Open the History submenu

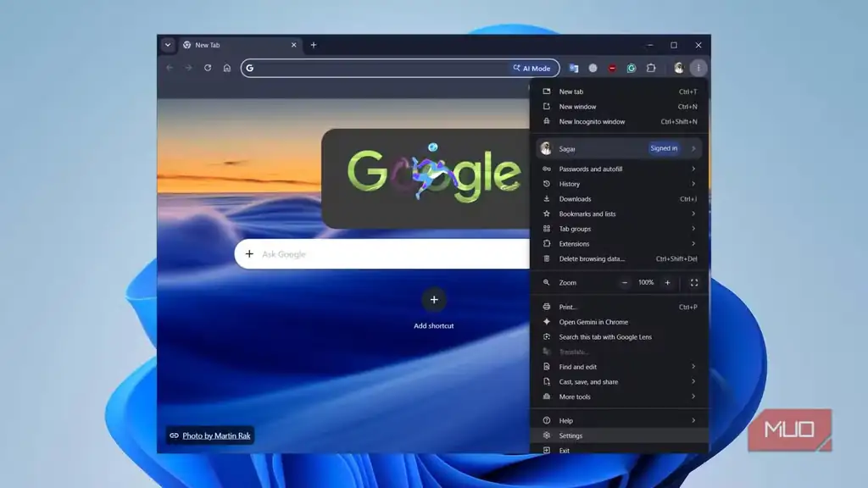pos(619,184)
